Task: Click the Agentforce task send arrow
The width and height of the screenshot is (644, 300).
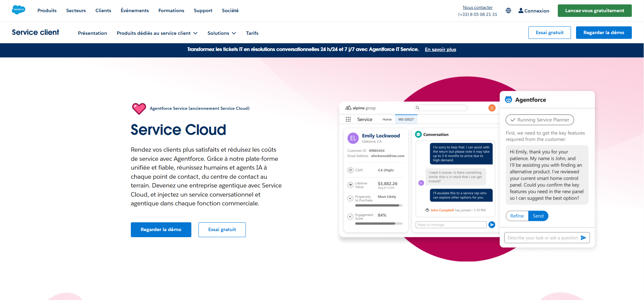Action: 583,238
